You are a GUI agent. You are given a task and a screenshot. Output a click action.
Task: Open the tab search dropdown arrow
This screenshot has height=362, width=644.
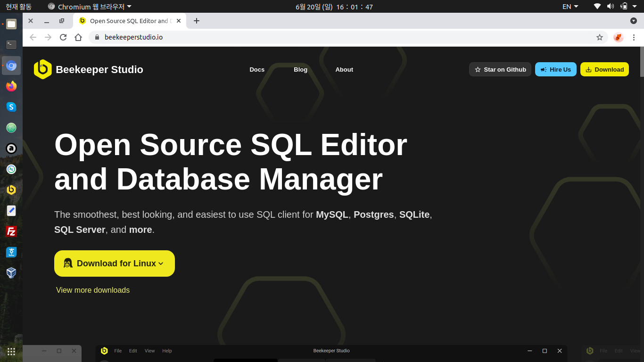(634, 21)
